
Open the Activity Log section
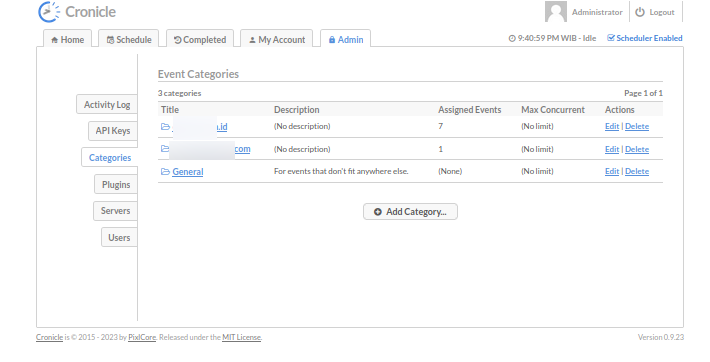coord(107,105)
